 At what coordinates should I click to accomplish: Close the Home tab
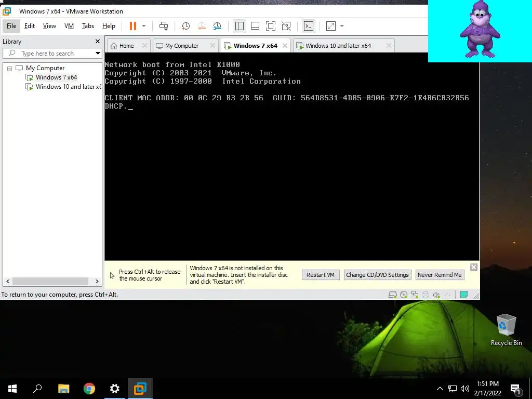[x=144, y=46]
